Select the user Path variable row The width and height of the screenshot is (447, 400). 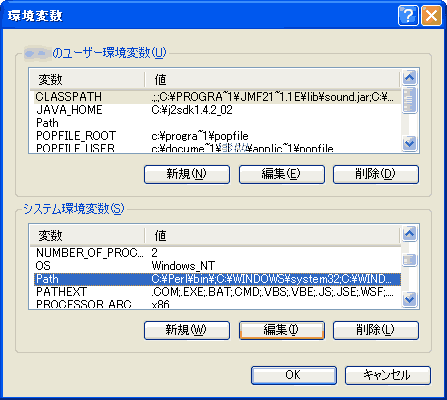[215, 123]
